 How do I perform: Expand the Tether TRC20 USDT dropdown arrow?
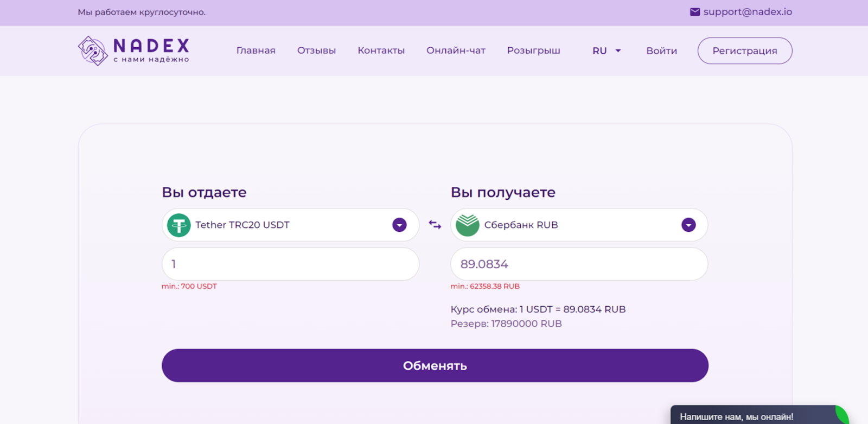tap(399, 225)
